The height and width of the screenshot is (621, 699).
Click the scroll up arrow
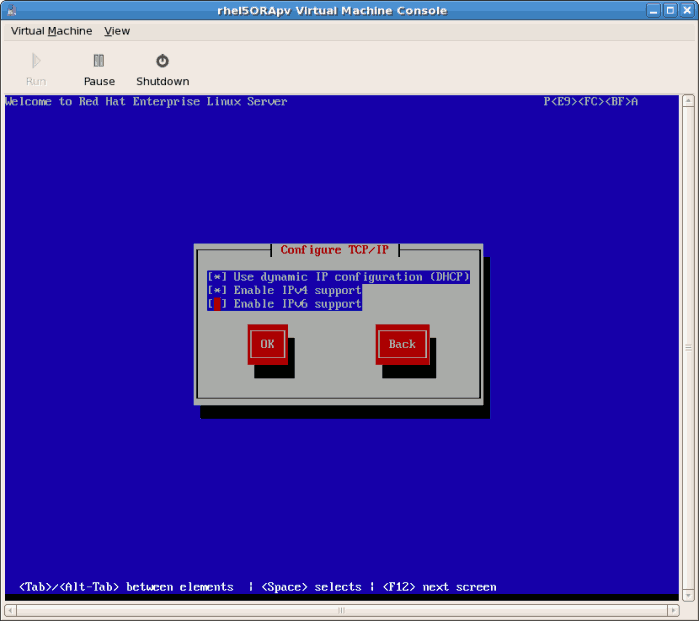coord(689,99)
